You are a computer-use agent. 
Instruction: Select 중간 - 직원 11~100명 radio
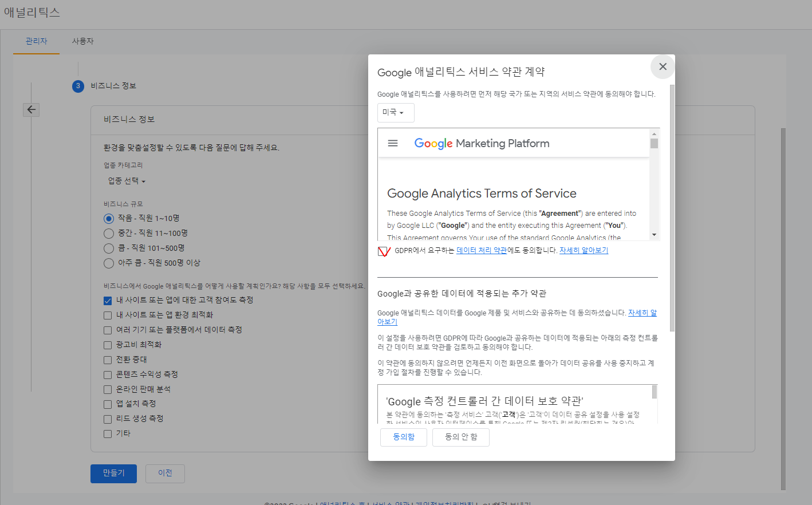pyautogui.click(x=109, y=233)
